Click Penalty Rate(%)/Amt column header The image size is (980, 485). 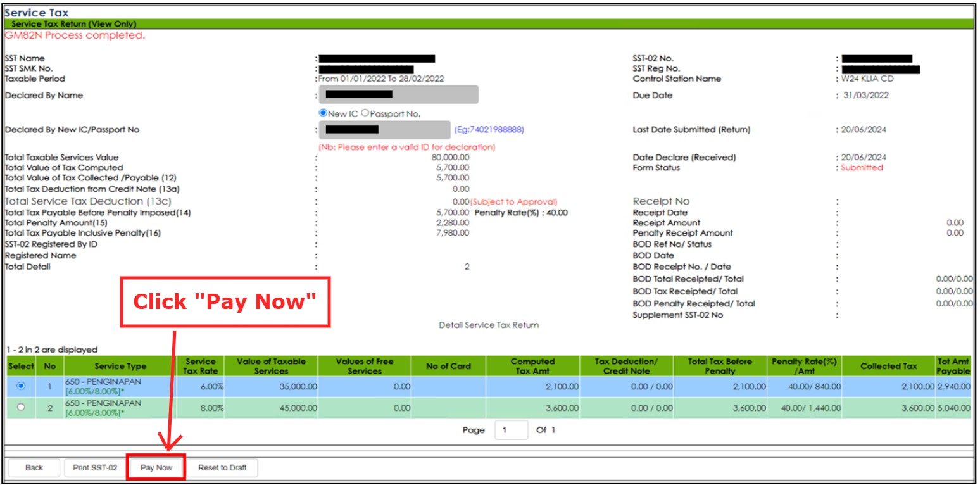tap(804, 366)
